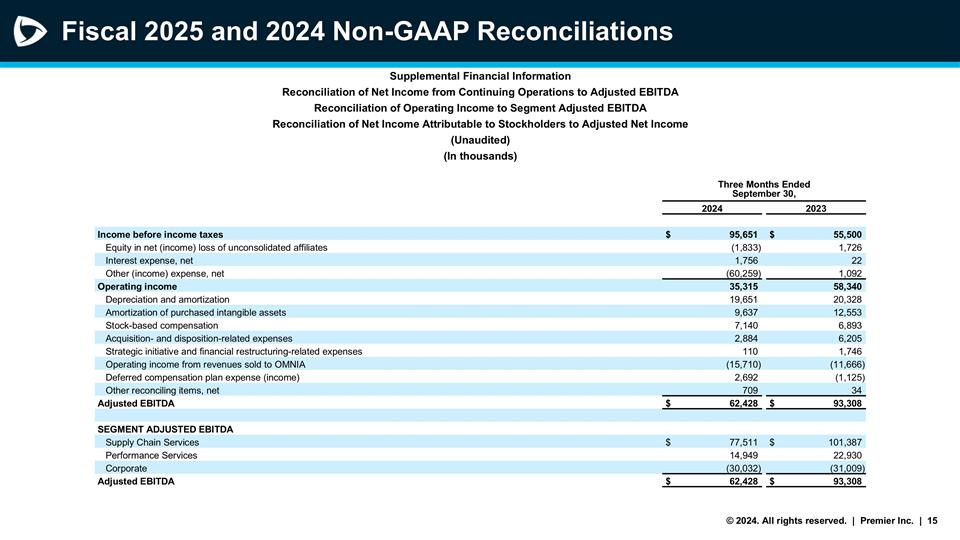
Task: Select the Stock-based compensation row label
Action: (x=161, y=325)
